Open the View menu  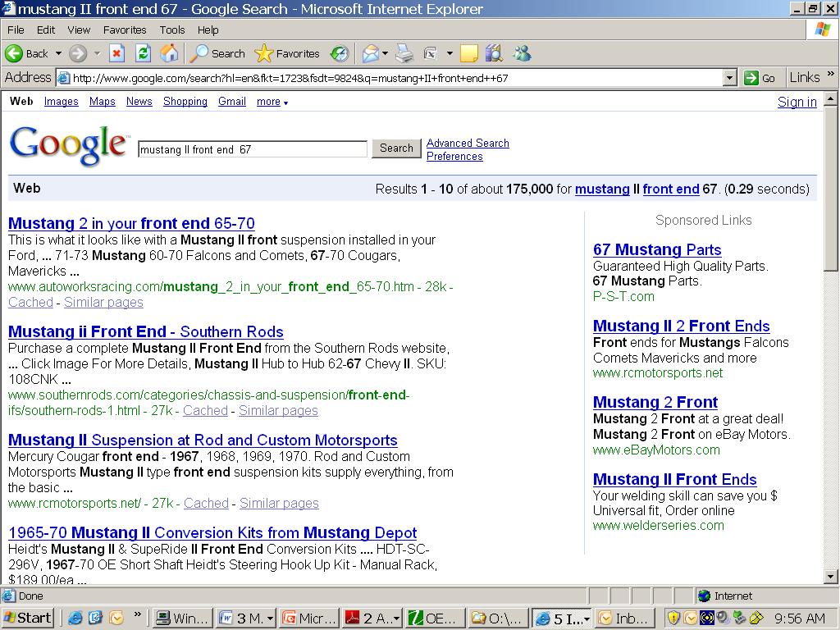click(x=79, y=30)
